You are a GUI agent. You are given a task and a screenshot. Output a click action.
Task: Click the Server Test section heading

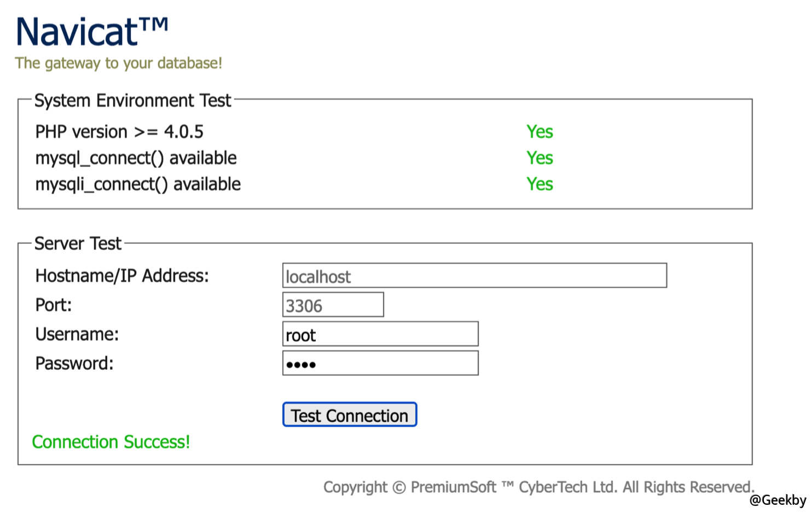(x=78, y=243)
